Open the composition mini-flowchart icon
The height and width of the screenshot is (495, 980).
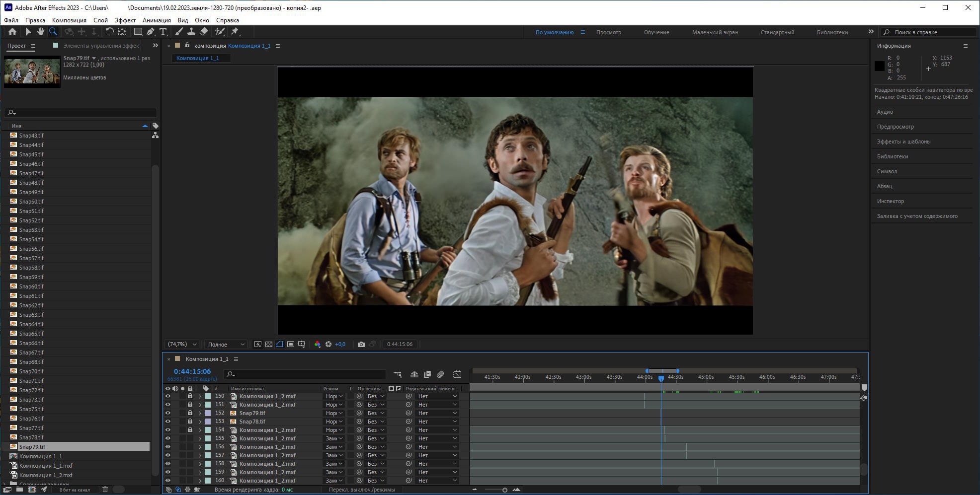tap(398, 374)
